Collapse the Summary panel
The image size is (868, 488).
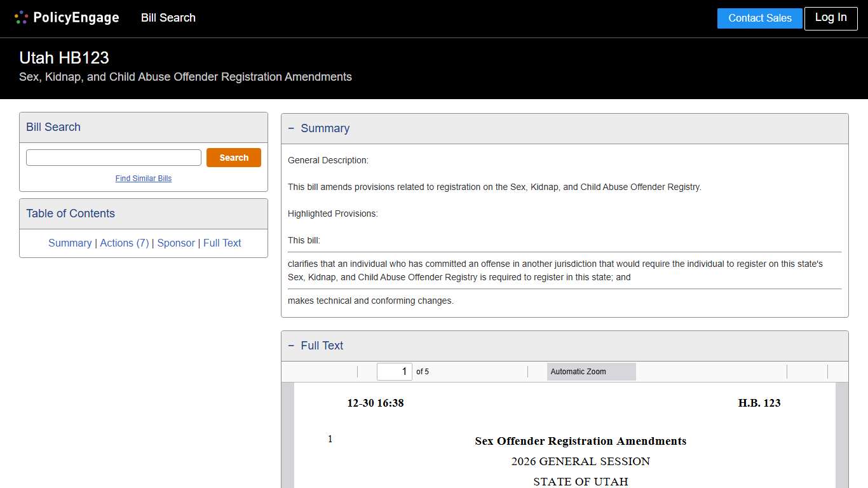click(291, 128)
